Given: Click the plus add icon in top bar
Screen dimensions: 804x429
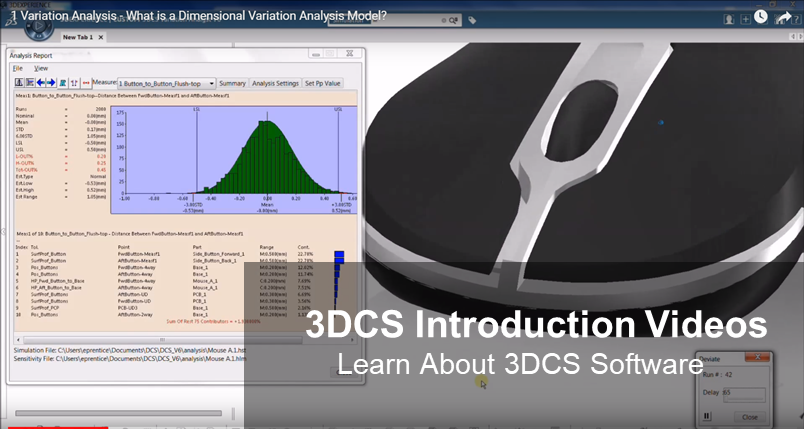Looking at the screenshot, I should [746, 19].
